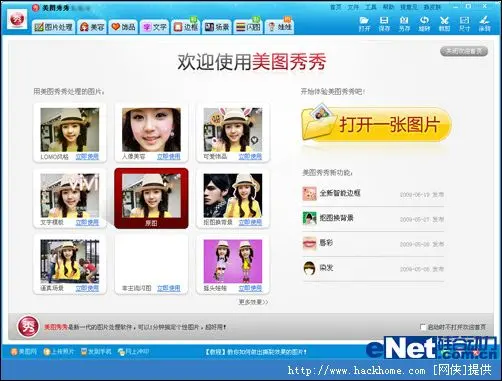Select the highlighted 原图 thumbnail
Screen dimensions: 502x381
(151, 197)
